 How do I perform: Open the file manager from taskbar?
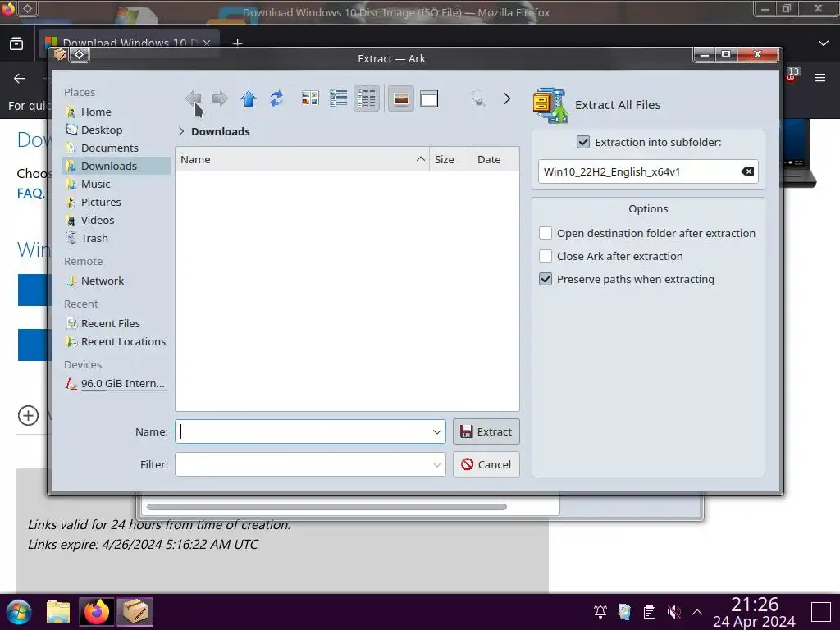(58, 612)
